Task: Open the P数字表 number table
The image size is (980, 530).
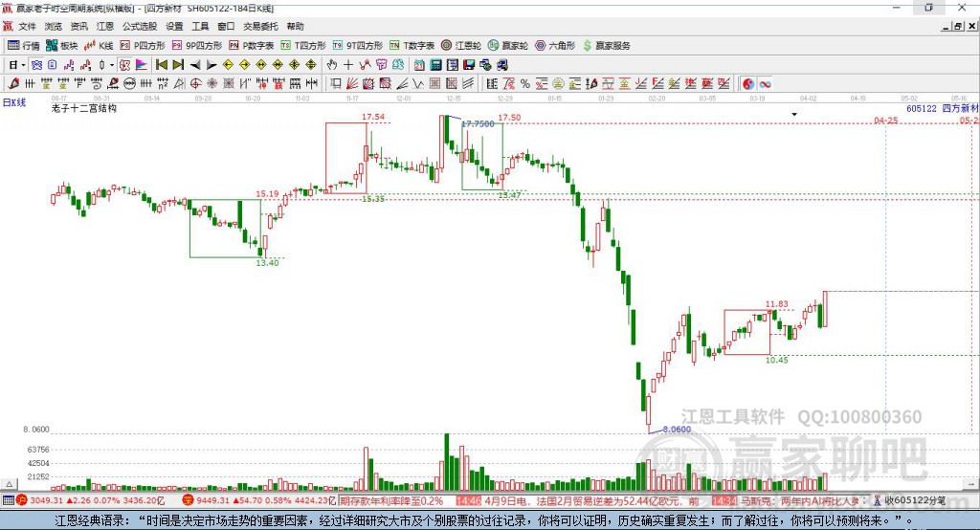Action: click(252, 46)
